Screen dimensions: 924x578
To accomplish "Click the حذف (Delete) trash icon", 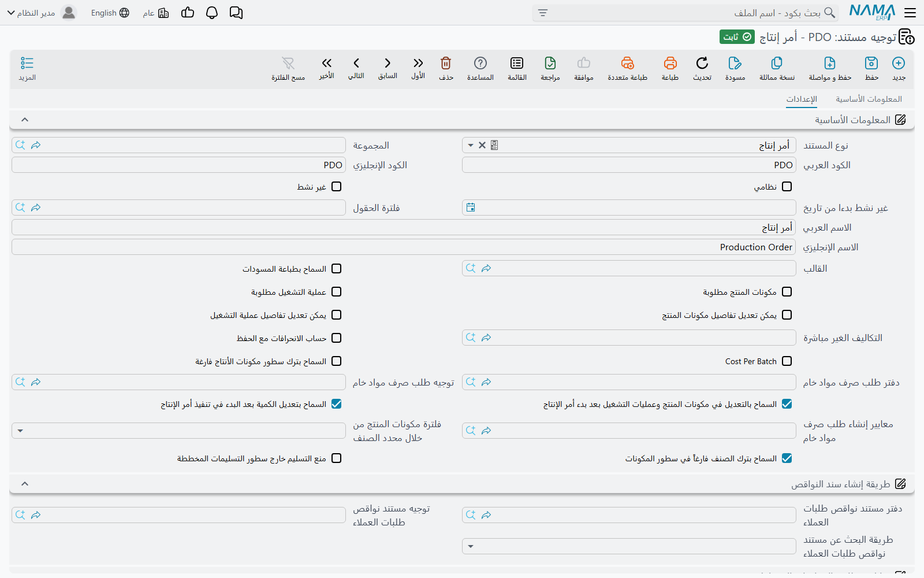I will coord(446,63).
